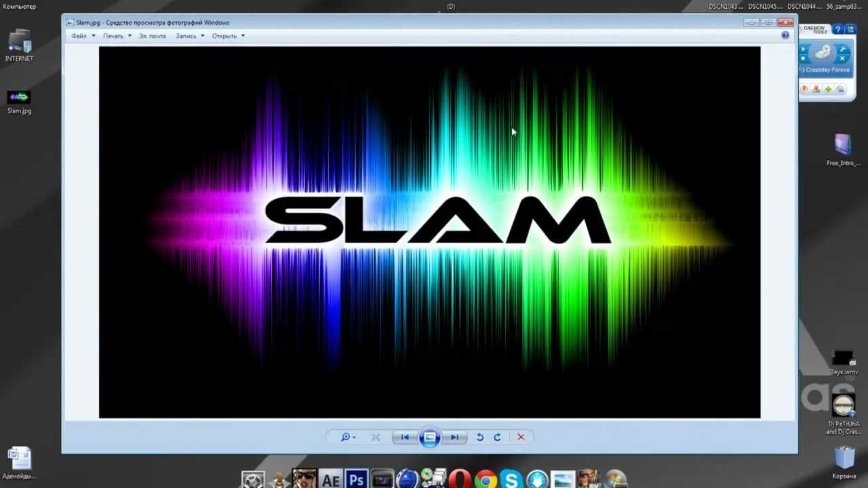The image size is (868, 488).
Task: Open the Открыть menu
Action: point(229,36)
